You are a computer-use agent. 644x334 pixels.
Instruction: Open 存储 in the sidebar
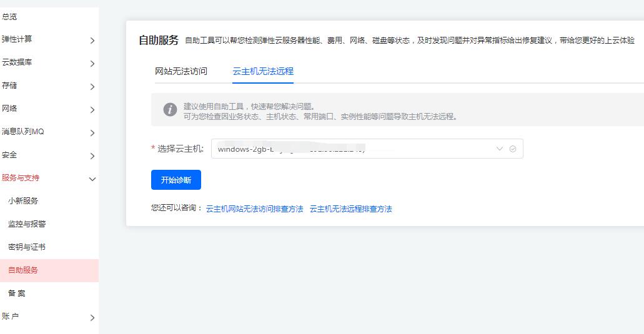[9, 86]
